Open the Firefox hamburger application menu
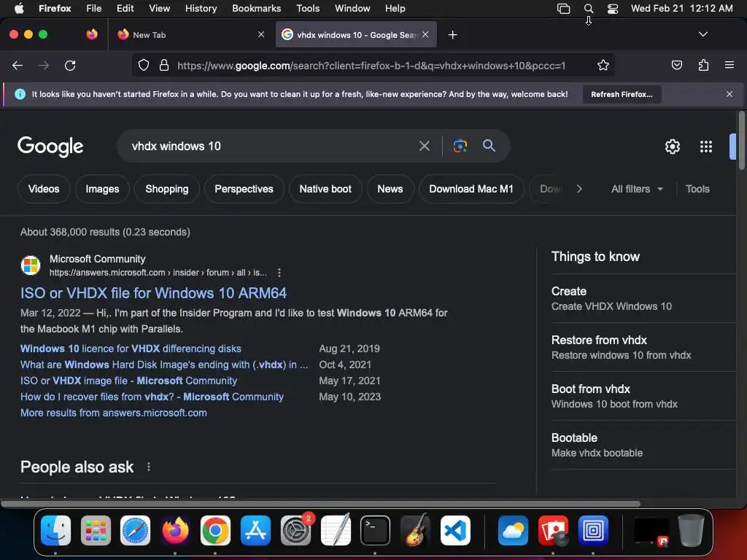This screenshot has height=560, width=747. [x=729, y=65]
